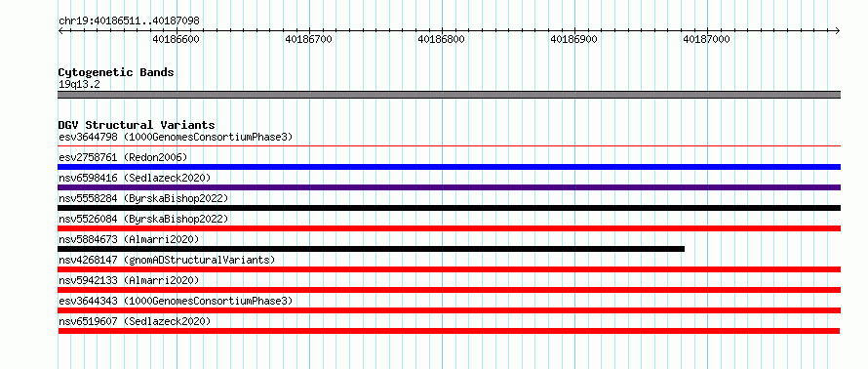Click the left arrow end of the ruler

tap(60, 30)
